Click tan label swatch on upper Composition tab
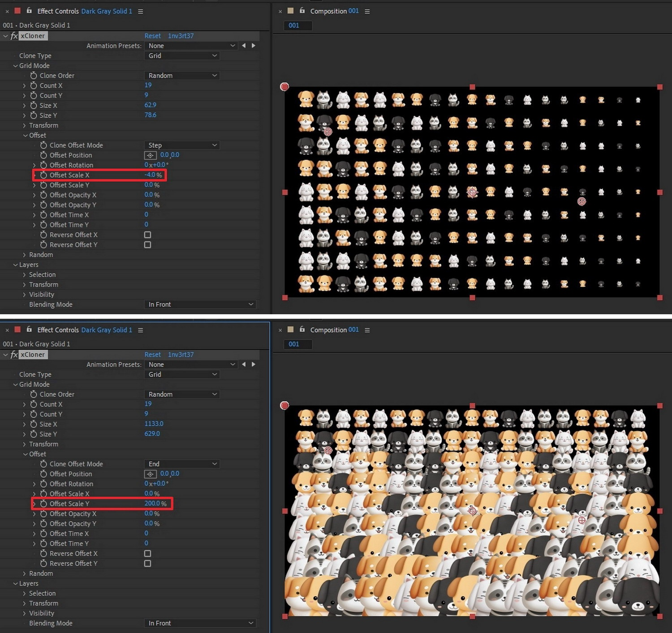 coord(290,11)
